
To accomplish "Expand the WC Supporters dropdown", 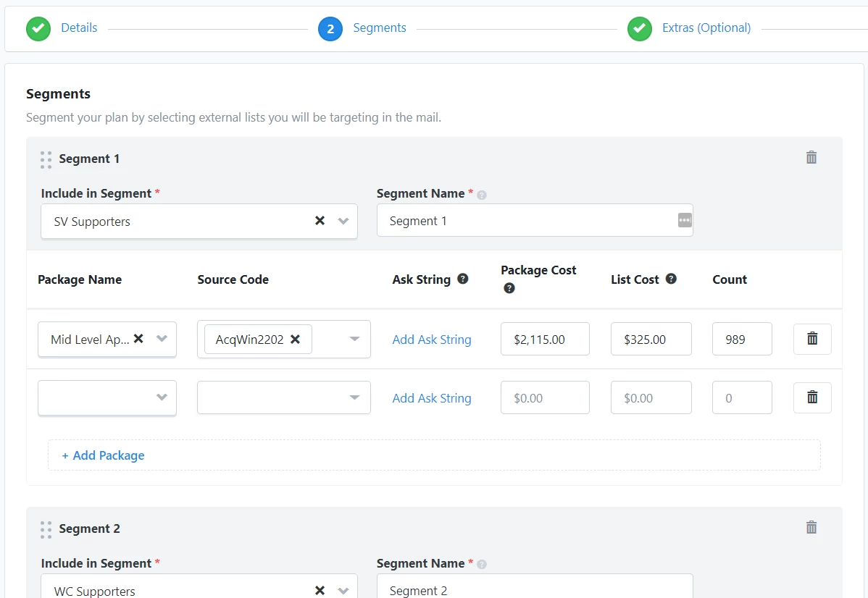I will pos(343,590).
